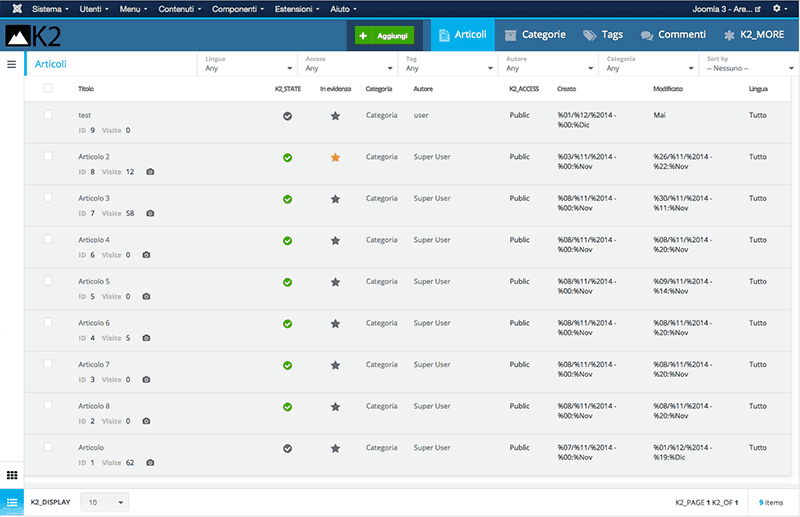Open the hamburger sidebar menu icon
The width and height of the screenshot is (800, 517).
[11, 64]
